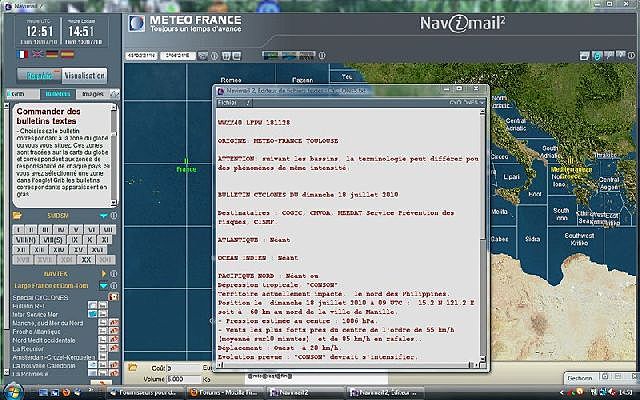Open the folder icon at bottom left
640x400 pixels.
coord(132,367)
